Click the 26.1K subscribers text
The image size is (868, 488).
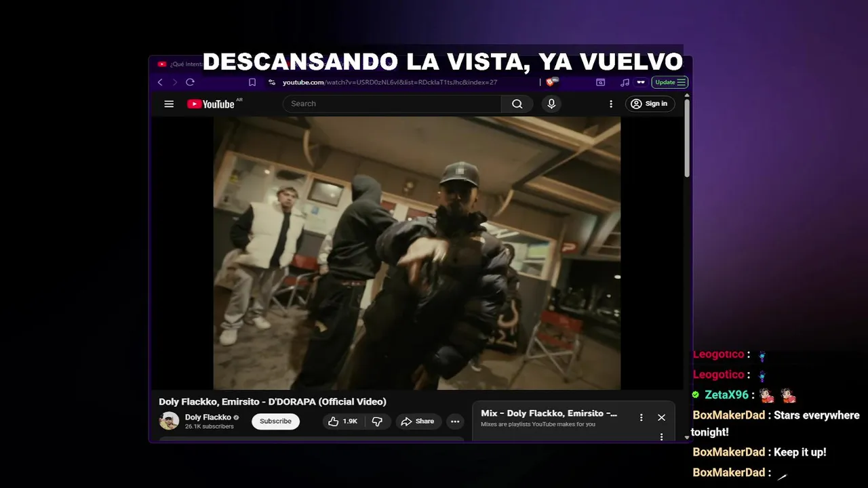[210, 426]
